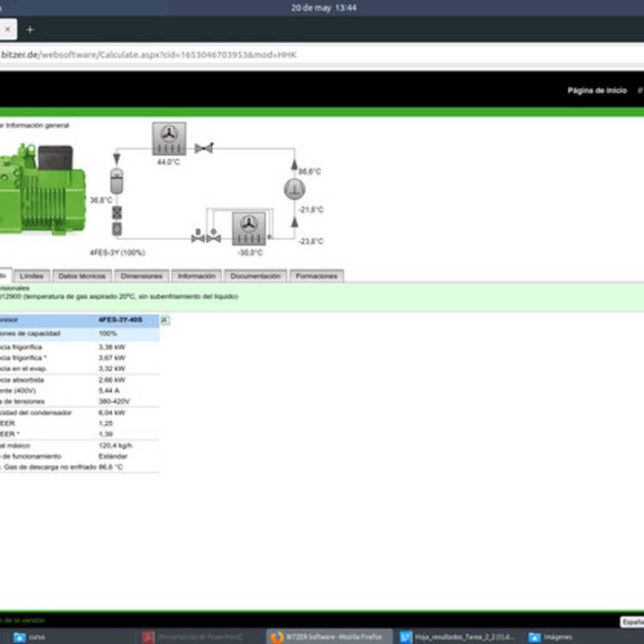The height and width of the screenshot is (644, 644).
Task: Click the 3,38 kW cooling capacity value
Action: tap(112, 347)
